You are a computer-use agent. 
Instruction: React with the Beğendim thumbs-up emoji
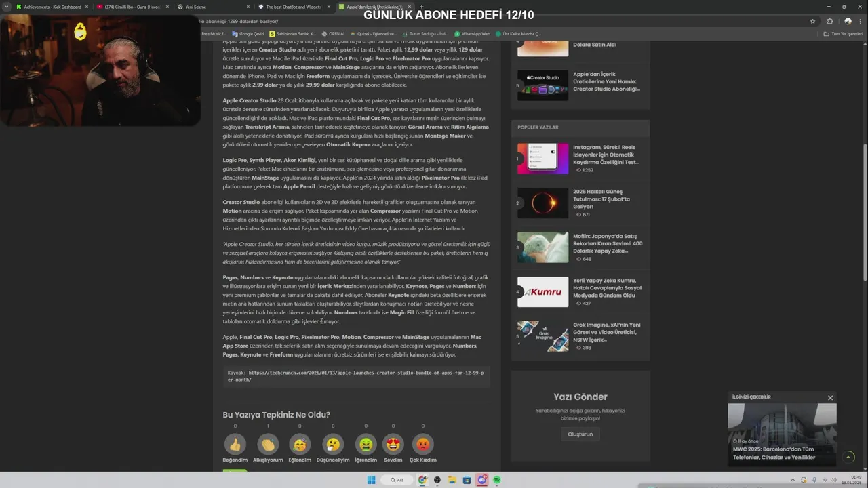(235, 445)
